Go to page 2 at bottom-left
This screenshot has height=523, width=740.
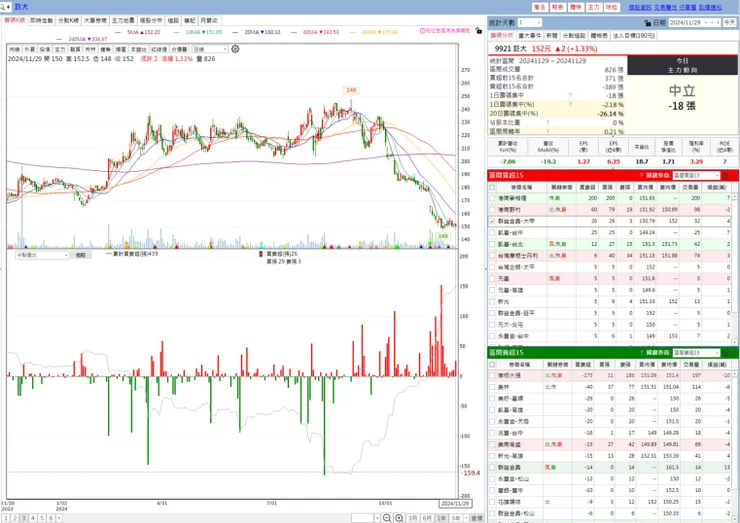(x=15, y=518)
